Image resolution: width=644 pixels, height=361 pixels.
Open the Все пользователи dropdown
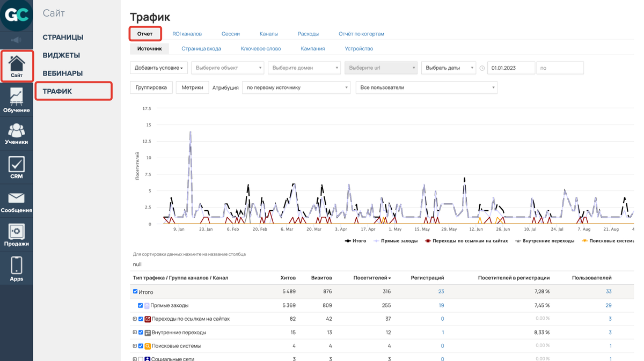tap(427, 87)
